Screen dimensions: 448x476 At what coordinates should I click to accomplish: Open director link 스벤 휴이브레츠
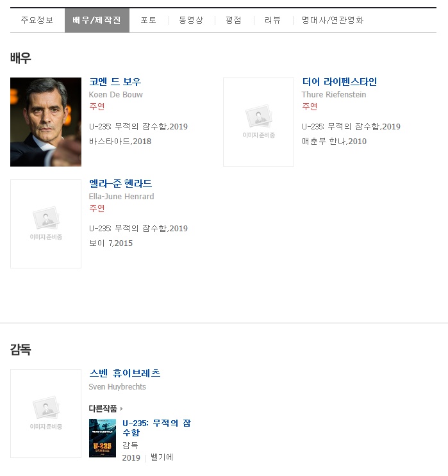(124, 373)
